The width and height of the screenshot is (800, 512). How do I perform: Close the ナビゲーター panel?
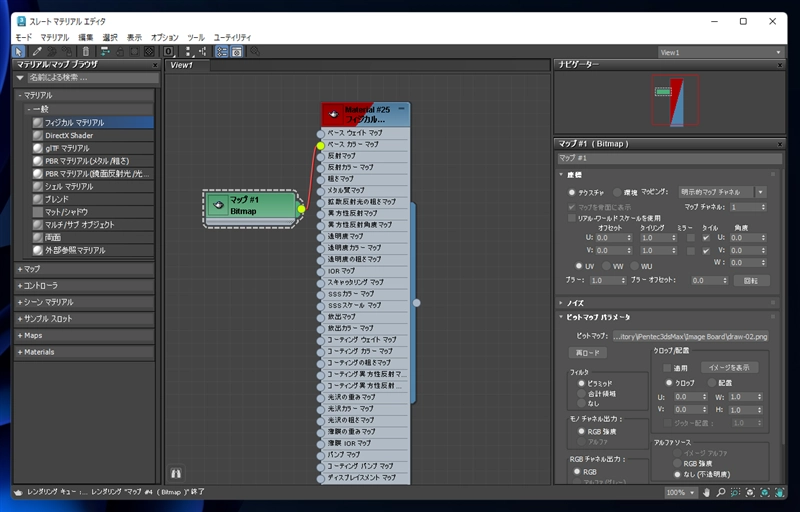780,65
